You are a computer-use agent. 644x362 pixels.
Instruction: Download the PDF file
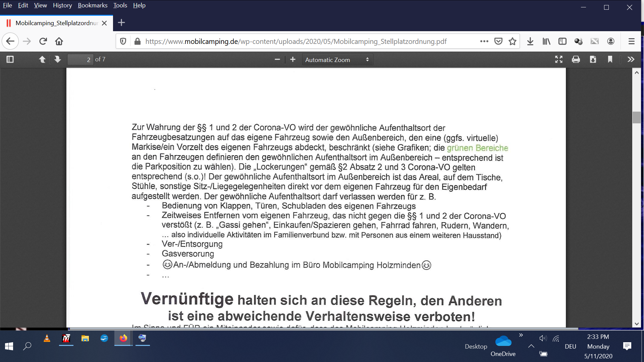click(593, 59)
